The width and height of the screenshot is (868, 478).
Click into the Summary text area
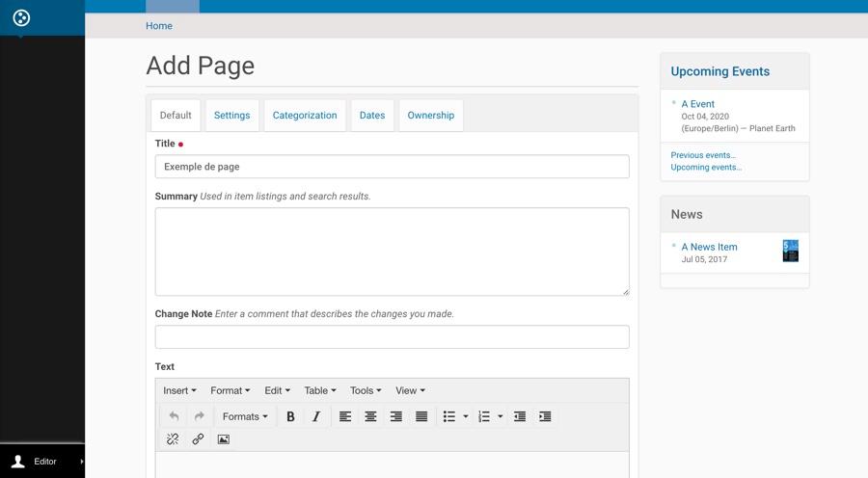392,251
